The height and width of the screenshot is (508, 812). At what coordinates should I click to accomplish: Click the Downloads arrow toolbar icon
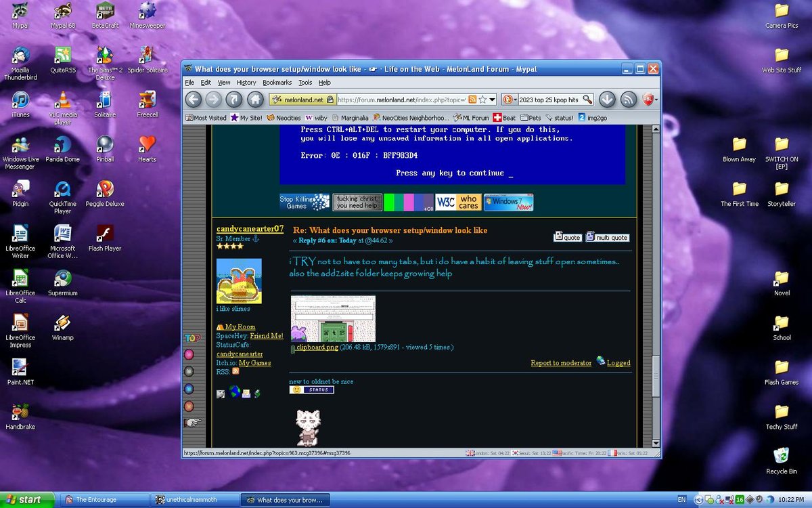pos(607,100)
